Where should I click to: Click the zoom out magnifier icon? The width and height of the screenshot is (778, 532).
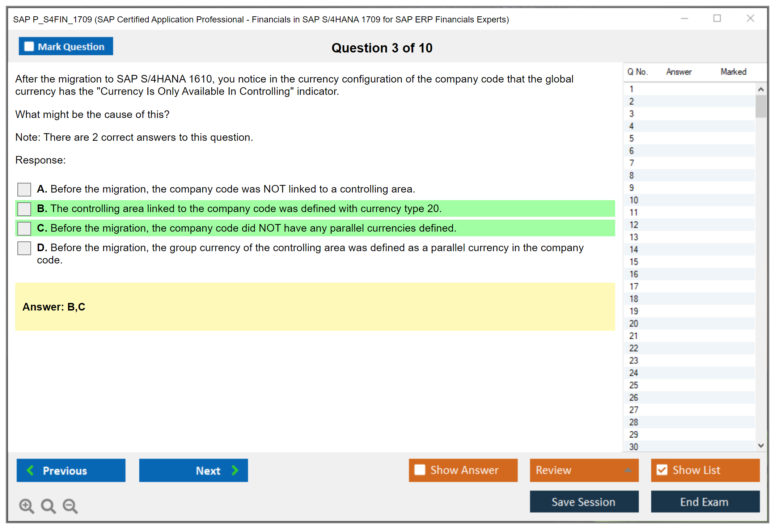click(x=70, y=506)
